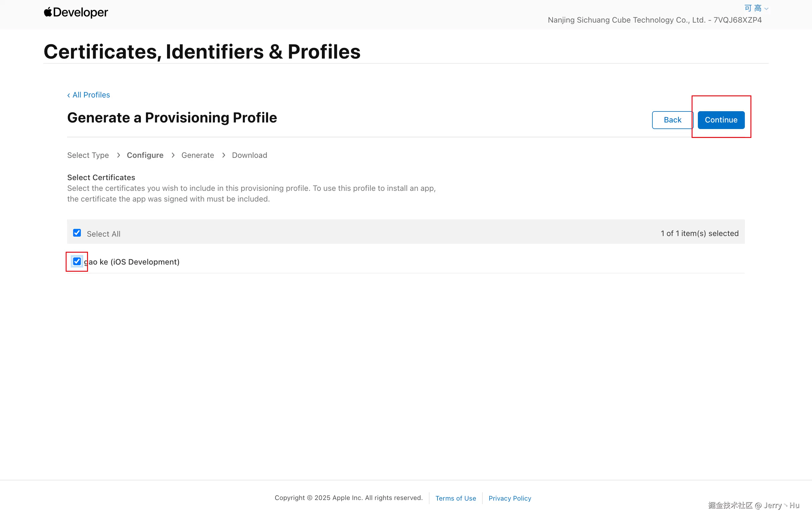Image resolution: width=812 pixels, height=522 pixels.
Task: Click the Select All label text
Action: coord(103,234)
